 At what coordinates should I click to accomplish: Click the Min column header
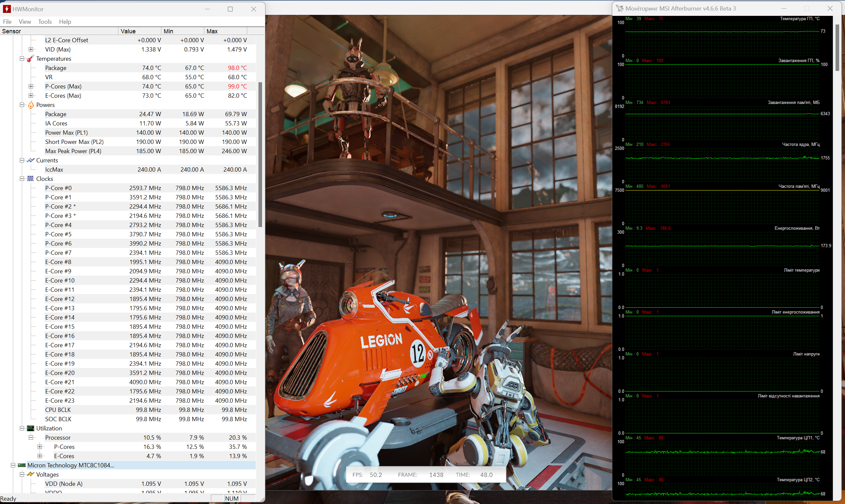[x=183, y=31]
